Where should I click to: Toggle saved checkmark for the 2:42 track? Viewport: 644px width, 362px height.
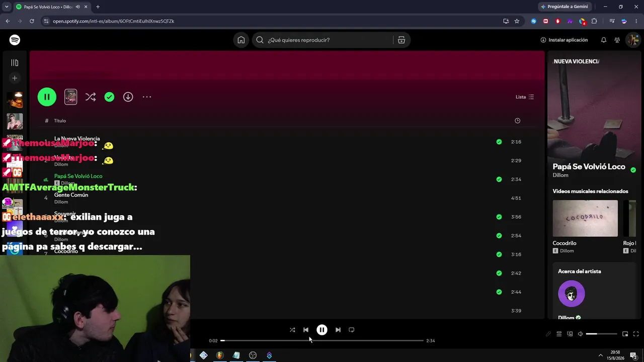(x=499, y=273)
